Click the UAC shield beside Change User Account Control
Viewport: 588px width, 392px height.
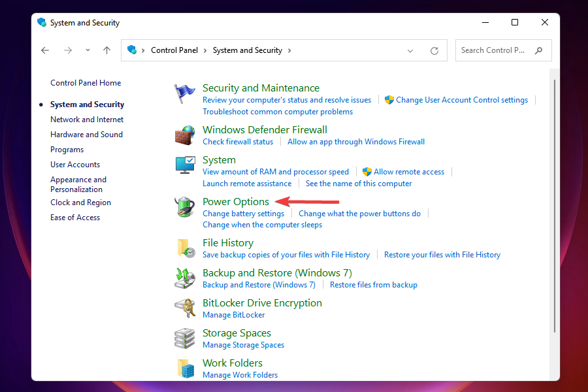[x=389, y=100]
